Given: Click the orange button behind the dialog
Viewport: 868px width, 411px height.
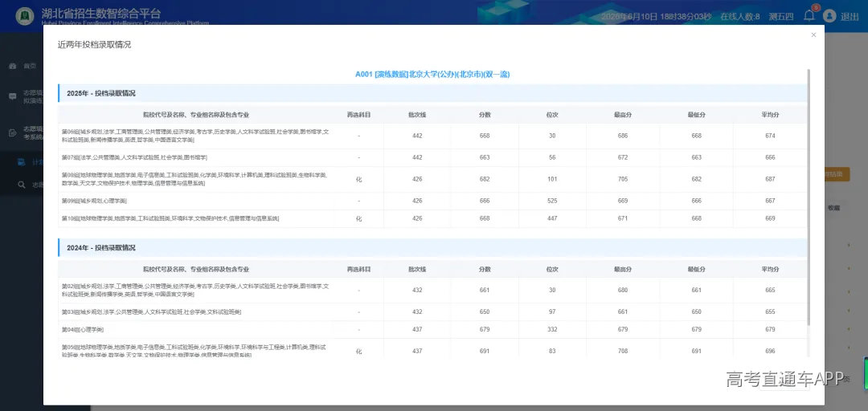Looking at the screenshot, I should tap(837, 174).
